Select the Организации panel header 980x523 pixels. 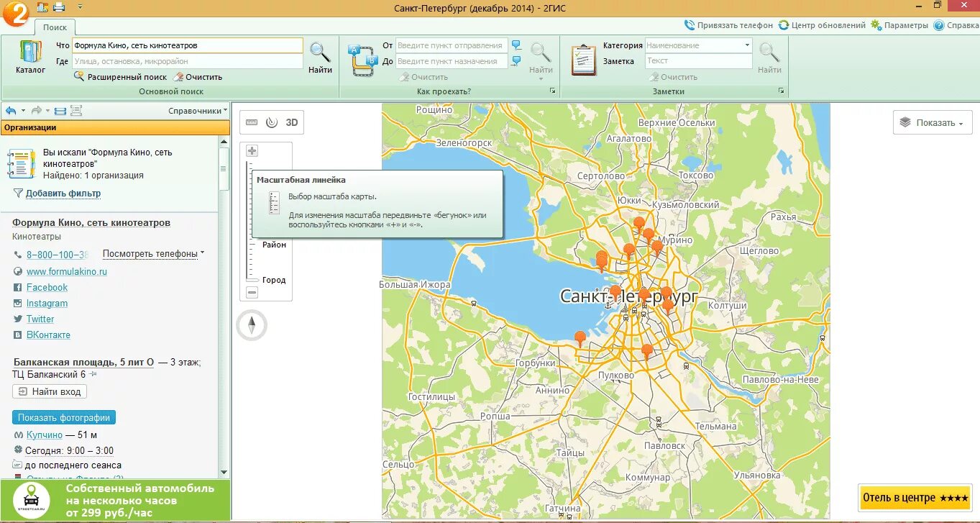pos(115,127)
